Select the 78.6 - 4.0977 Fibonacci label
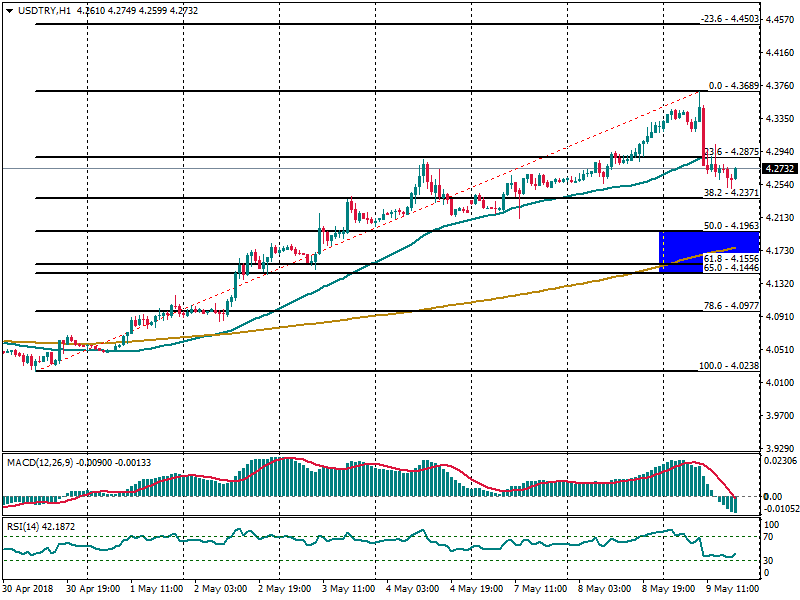 coord(730,305)
